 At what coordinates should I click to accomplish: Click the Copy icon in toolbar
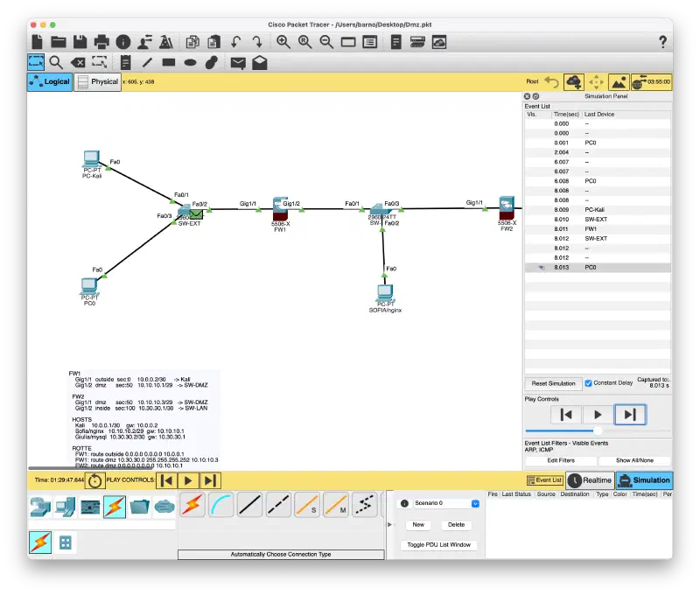[192, 42]
